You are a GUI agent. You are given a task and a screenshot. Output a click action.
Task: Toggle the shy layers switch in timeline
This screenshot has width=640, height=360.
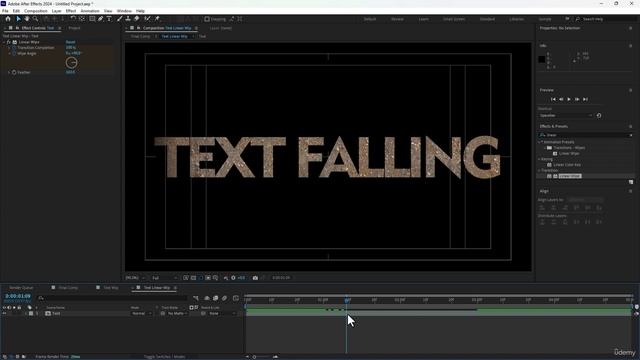(x=207, y=298)
